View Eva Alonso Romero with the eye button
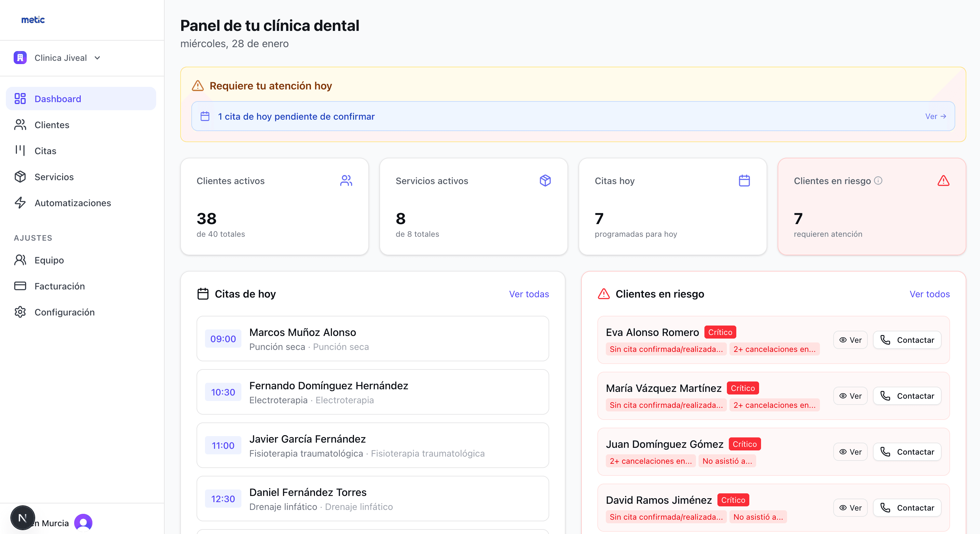 [x=850, y=340]
